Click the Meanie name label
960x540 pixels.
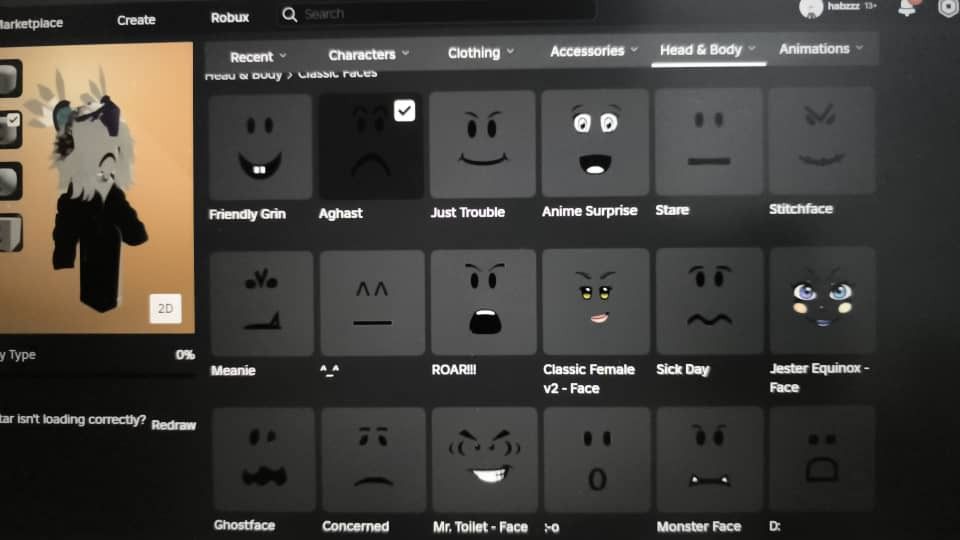coord(233,370)
